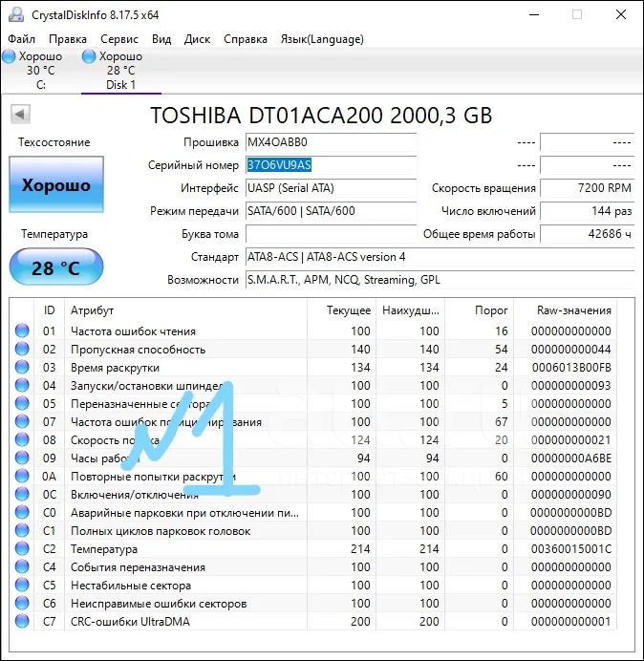Image resolution: width=644 pixels, height=661 pixels.
Task: Select row События переназначения
Action: [x=313, y=566]
